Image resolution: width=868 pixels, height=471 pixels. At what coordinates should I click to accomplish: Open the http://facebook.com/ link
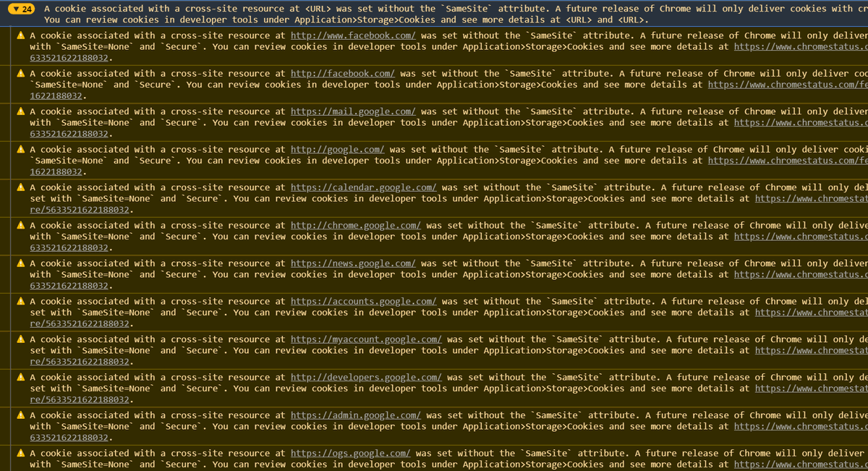coord(343,74)
